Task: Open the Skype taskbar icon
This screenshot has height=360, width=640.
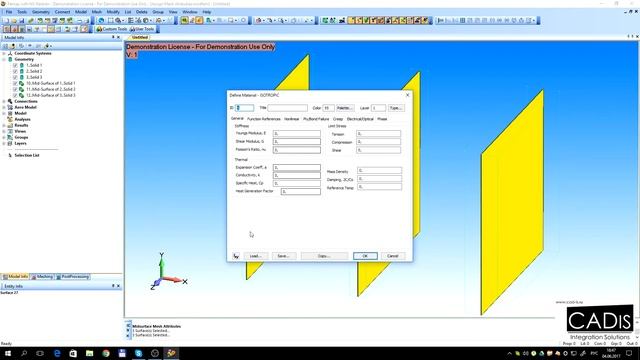Action: 138,353
